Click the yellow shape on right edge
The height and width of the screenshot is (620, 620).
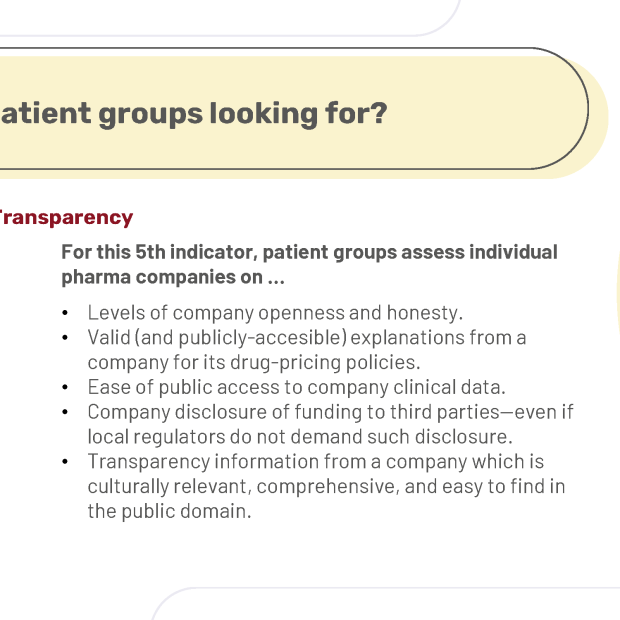[618, 295]
